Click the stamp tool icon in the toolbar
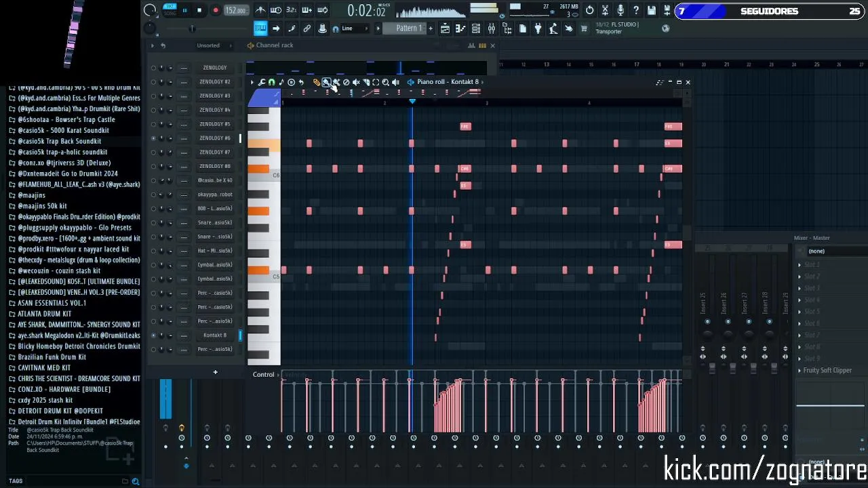Viewport: 868px width, 488px height. point(323,28)
